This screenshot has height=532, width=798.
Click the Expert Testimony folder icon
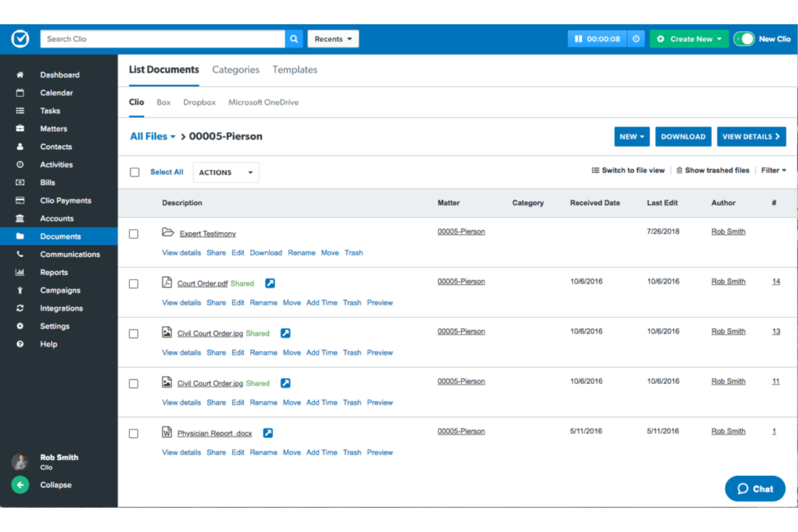[168, 232]
